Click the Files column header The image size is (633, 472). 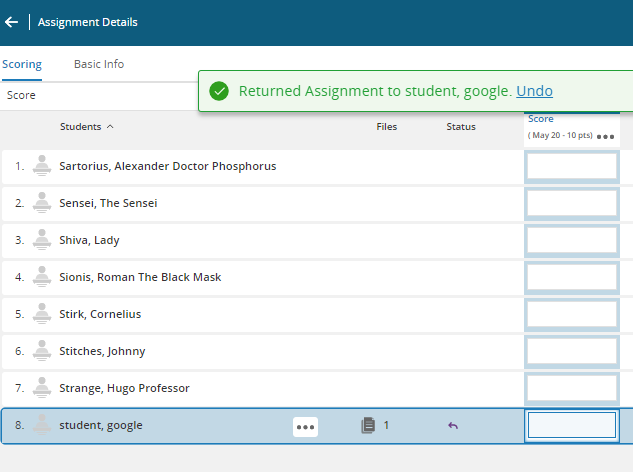(387, 127)
